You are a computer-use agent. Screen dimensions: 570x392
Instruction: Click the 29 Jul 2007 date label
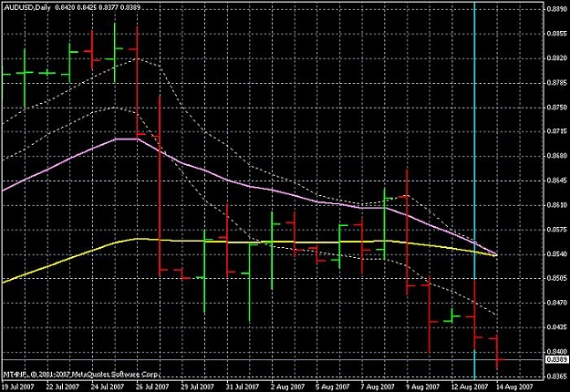click(x=198, y=387)
